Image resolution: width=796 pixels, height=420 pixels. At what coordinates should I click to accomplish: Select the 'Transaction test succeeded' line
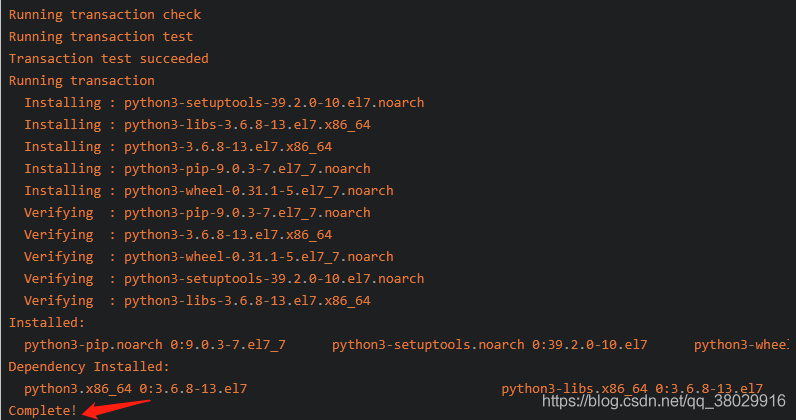point(109,59)
